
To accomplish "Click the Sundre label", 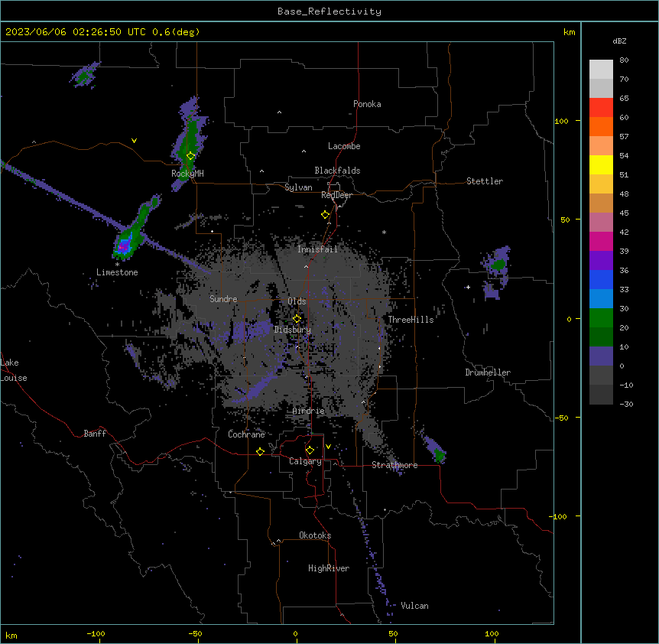I will pyautogui.click(x=223, y=299).
